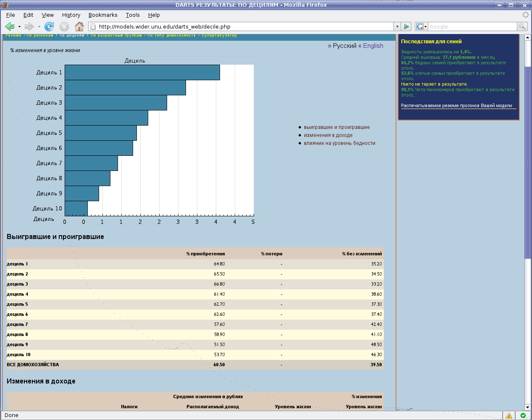Image resolution: width=532 pixels, height=420 pixels.
Task: Open the browser Home page icon
Action: point(79,26)
